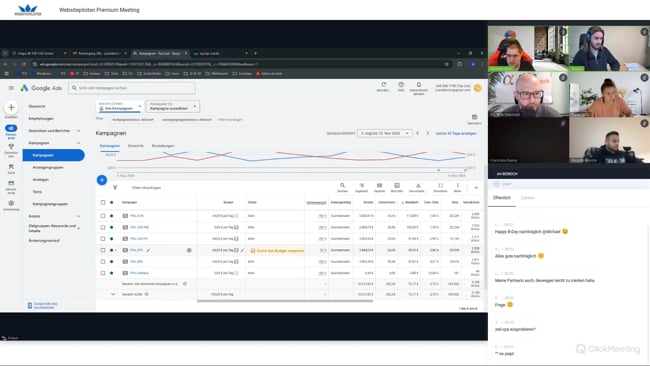
Task: Click the refresh icon in Google Ads header
Action: tap(383, 85)
